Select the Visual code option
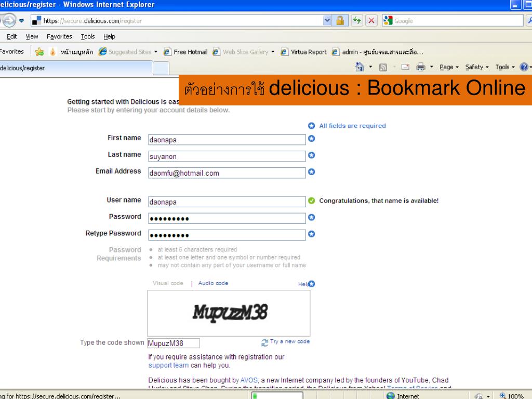Screen dimensions: 532x399 click(x=168, y=283)
